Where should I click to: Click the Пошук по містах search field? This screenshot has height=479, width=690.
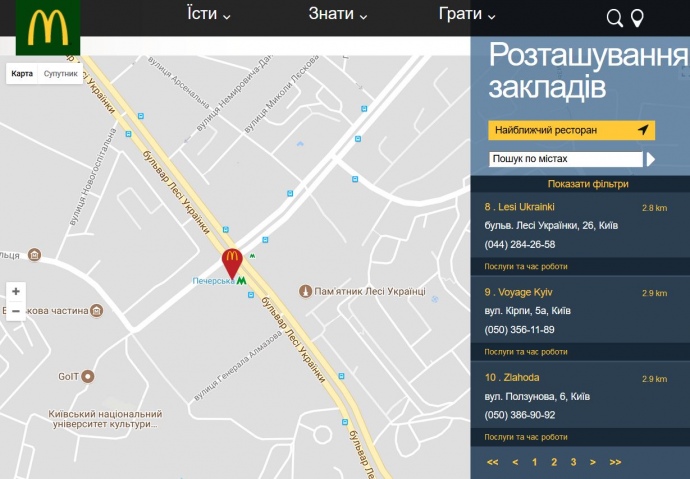[x=565, y=159]
